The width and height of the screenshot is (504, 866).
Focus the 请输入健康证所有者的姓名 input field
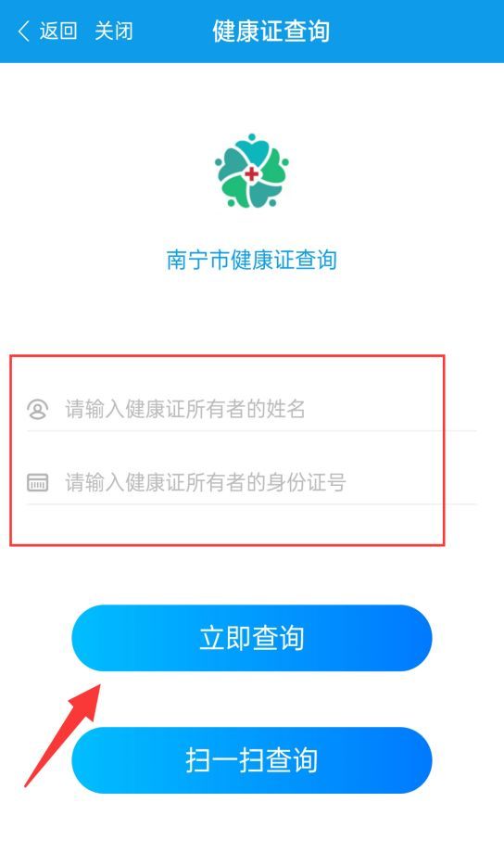pos(252,409)
